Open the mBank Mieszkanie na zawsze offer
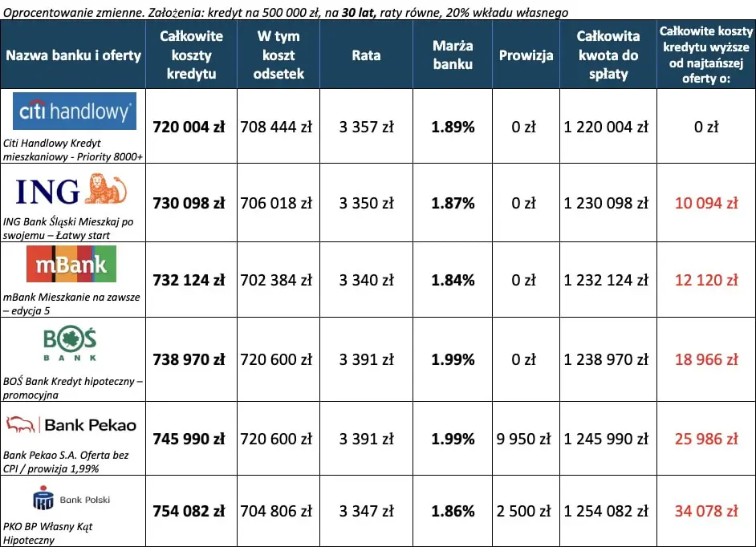 pos(71,303)
